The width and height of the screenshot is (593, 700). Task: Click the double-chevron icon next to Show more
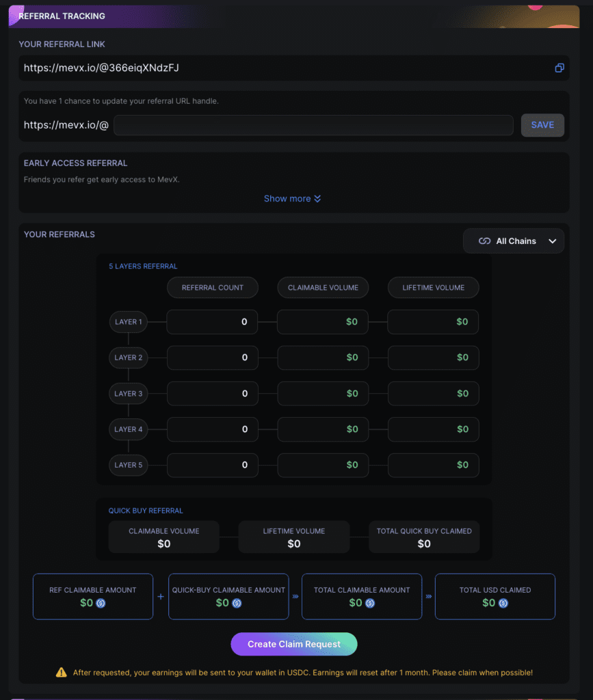click(317, 199)
